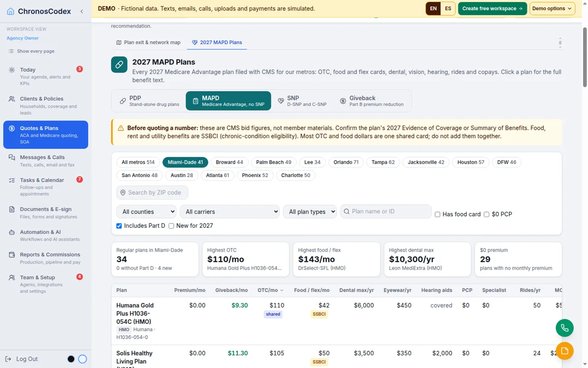The width and height of the screenshot is (588, 368).
Task: Open Humana Gold Plus H1036-054C plan
Action: point(135,314)
